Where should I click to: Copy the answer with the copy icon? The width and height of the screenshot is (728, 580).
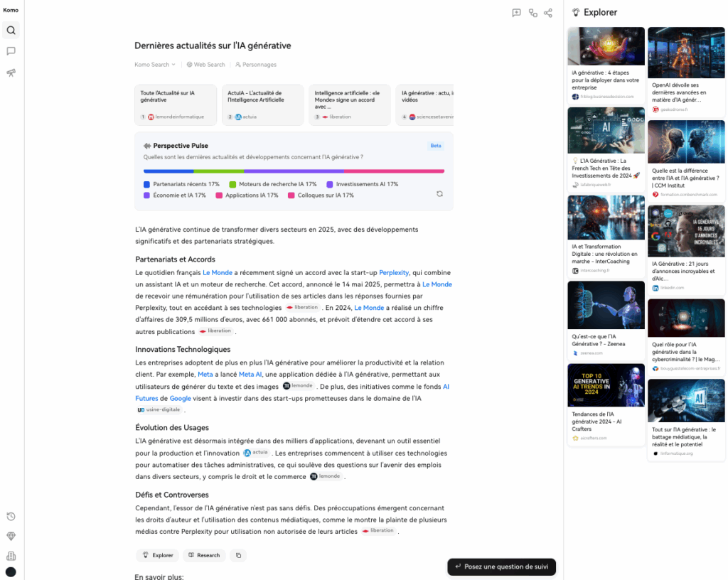[x=238, y=555]
